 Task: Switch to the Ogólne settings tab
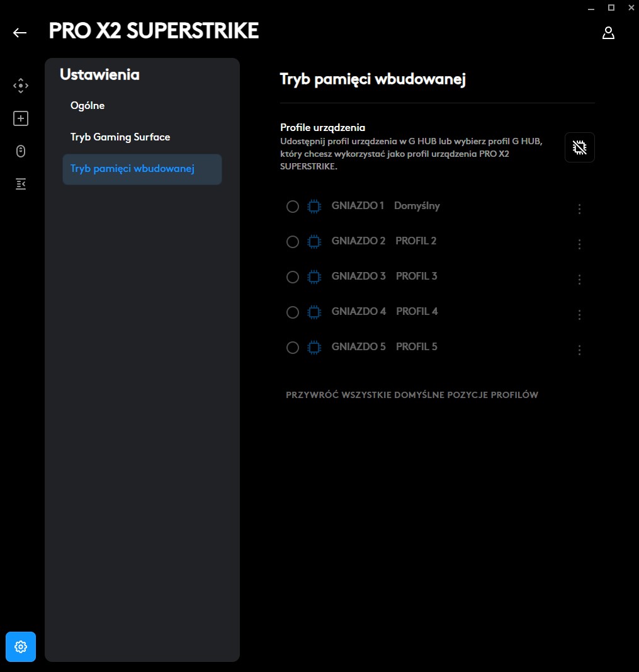88,106
